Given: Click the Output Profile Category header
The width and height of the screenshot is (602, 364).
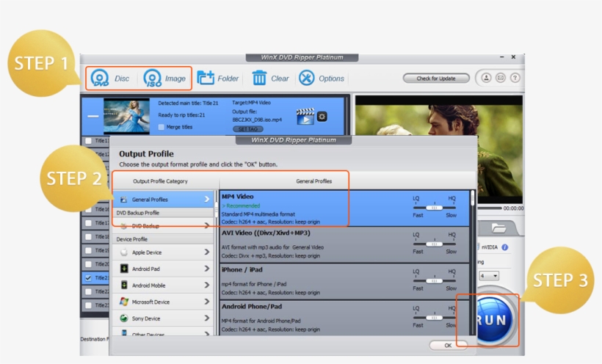Looking at the screenshot, I should 161,181.
